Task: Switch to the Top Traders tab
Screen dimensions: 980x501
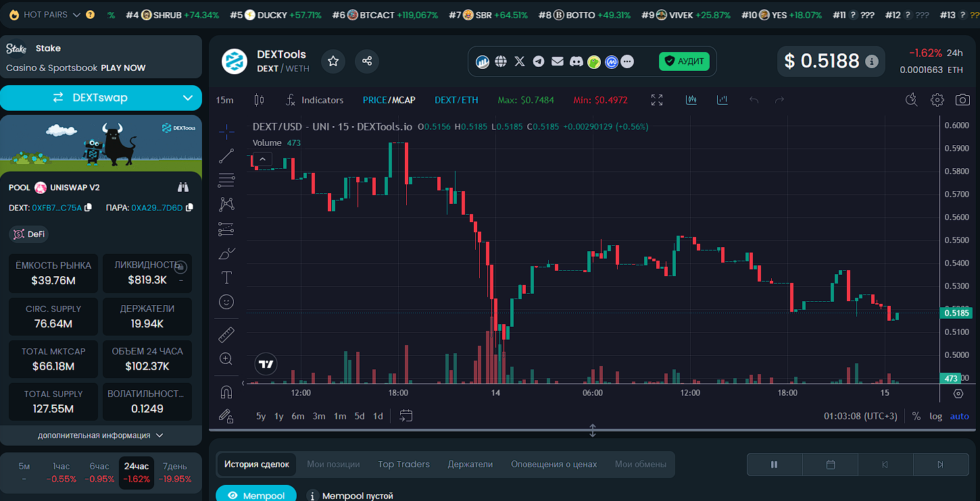Action: click(404, 464)
